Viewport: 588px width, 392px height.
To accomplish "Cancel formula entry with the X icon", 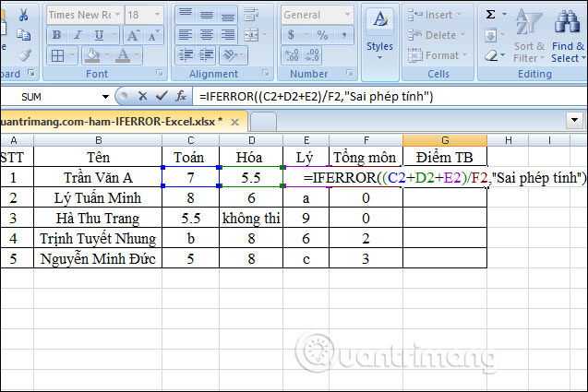I will (x=142, y=96).
